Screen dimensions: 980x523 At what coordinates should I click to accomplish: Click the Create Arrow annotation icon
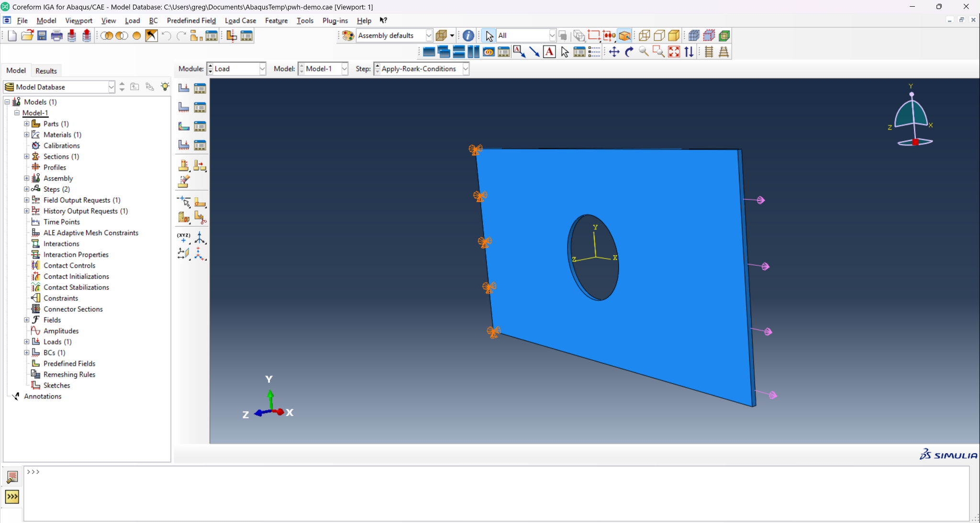pyautogui.click(x=535, y=52)
